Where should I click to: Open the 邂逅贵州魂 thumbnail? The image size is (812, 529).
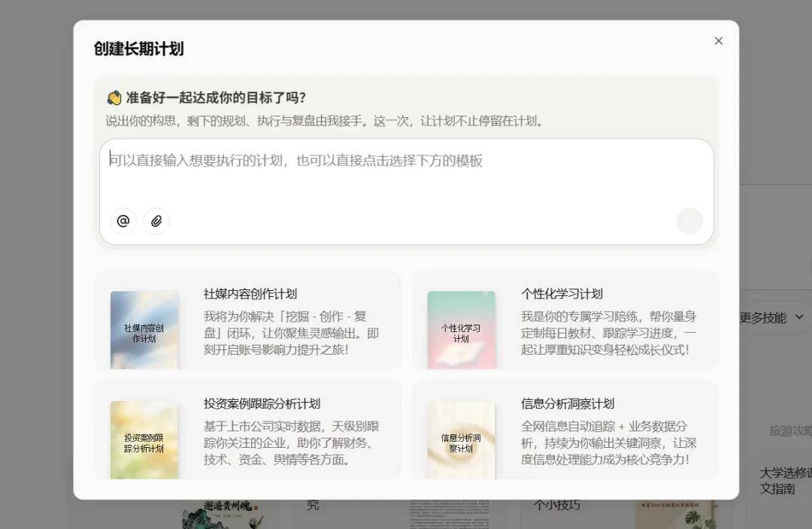218,512
